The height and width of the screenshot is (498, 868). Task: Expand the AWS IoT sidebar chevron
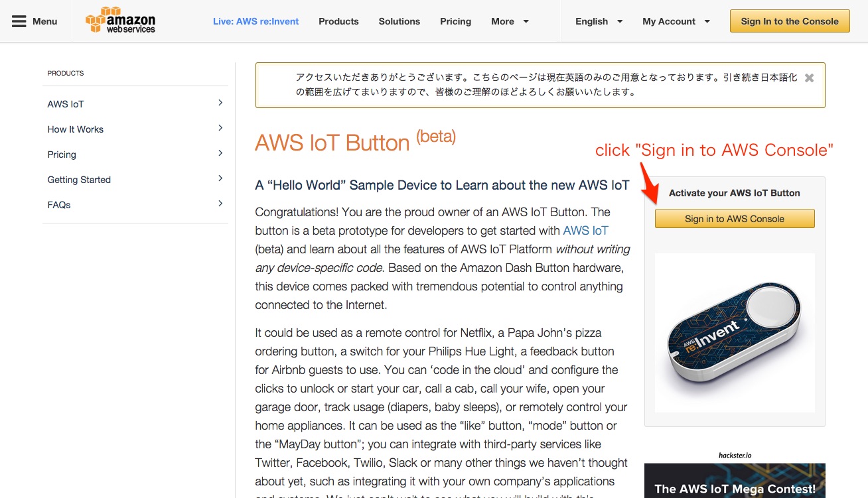(220, 103)
